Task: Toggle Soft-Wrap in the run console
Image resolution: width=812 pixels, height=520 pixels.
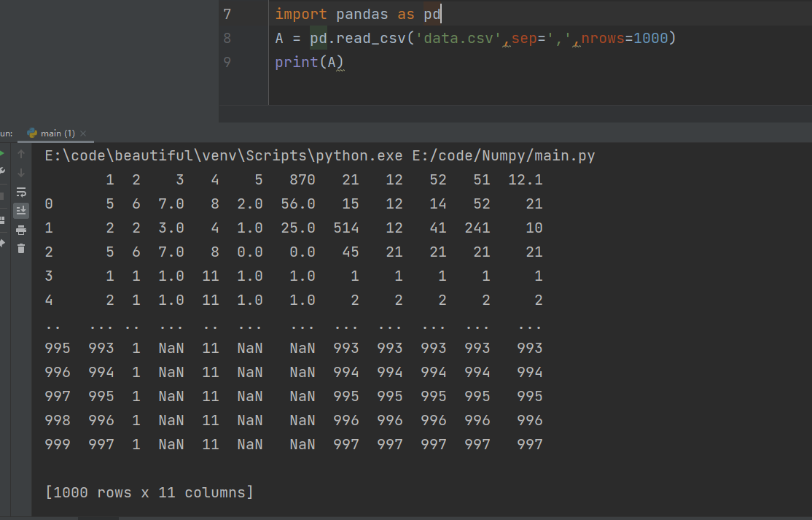Action: (x=21, y=192)
